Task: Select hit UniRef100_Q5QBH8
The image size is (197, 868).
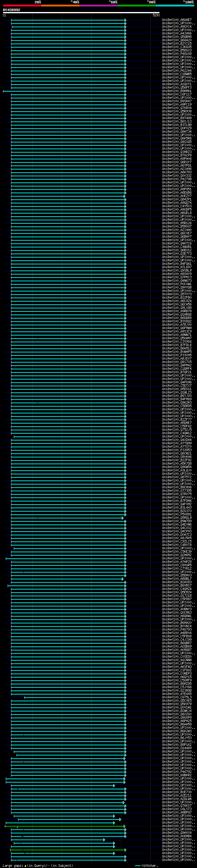Action: coord(177,37)
